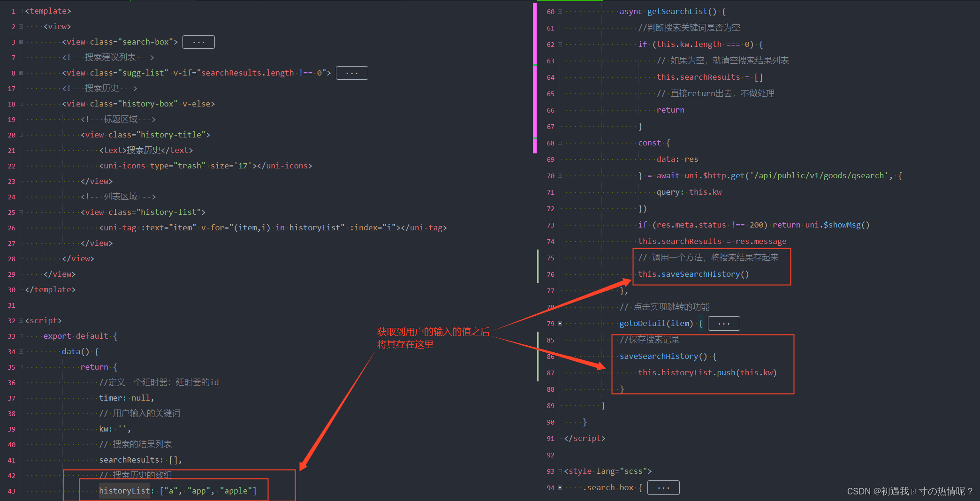Screen dimensions: 980x501
Task: Click the historyList array line of code
Action: [178, 491]
